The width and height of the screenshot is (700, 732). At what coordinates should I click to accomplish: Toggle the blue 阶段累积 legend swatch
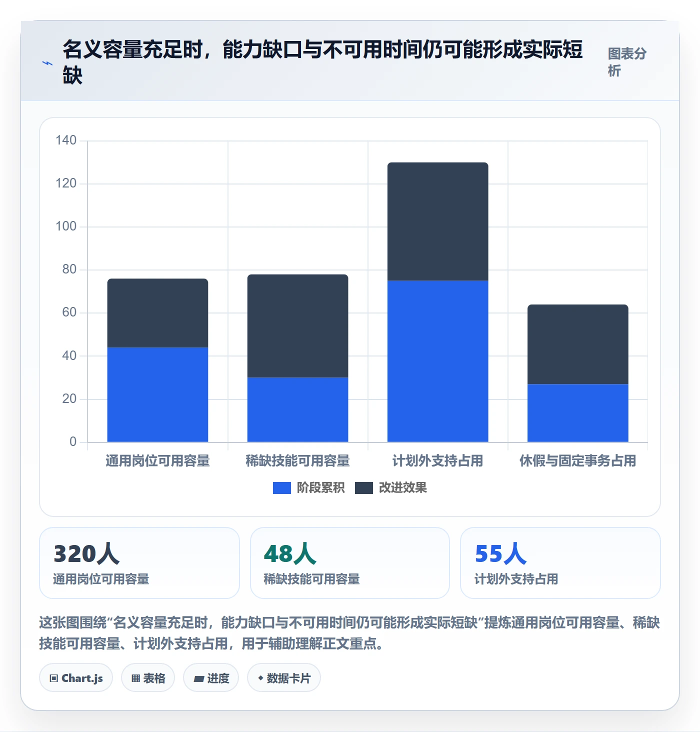coord(282,488)
